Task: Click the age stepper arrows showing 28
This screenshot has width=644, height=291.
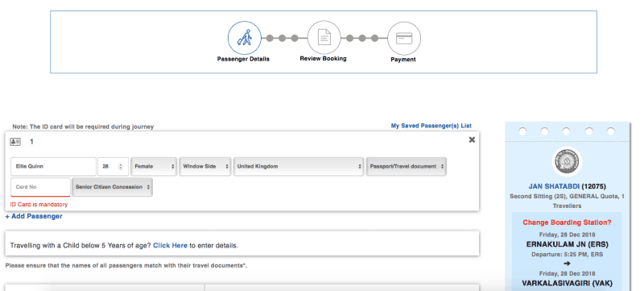Action: tap(120, 167)
